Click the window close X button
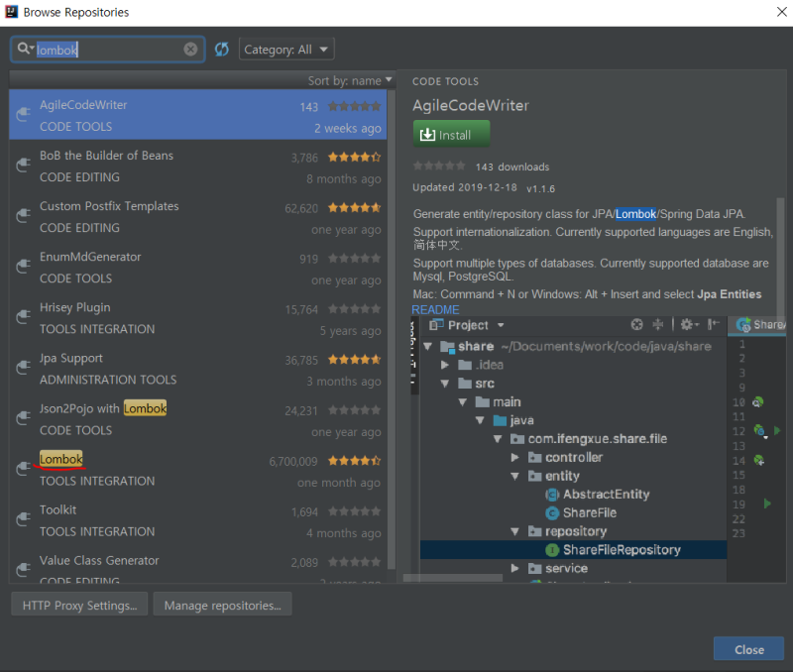The width and height of the screenshot is (793, 672). pyautogui.click(x=781, y=11)
